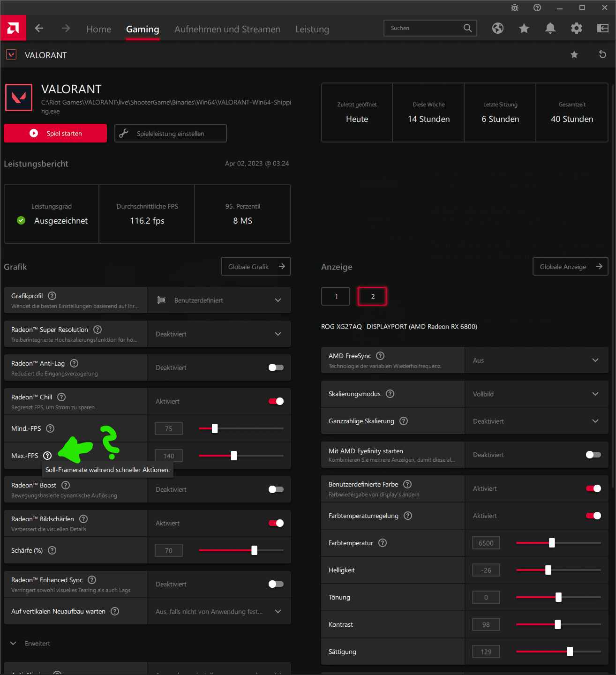Screen dimensions: 616x675
Task: Show help for Max.-FPS
Action: (47, 456)
